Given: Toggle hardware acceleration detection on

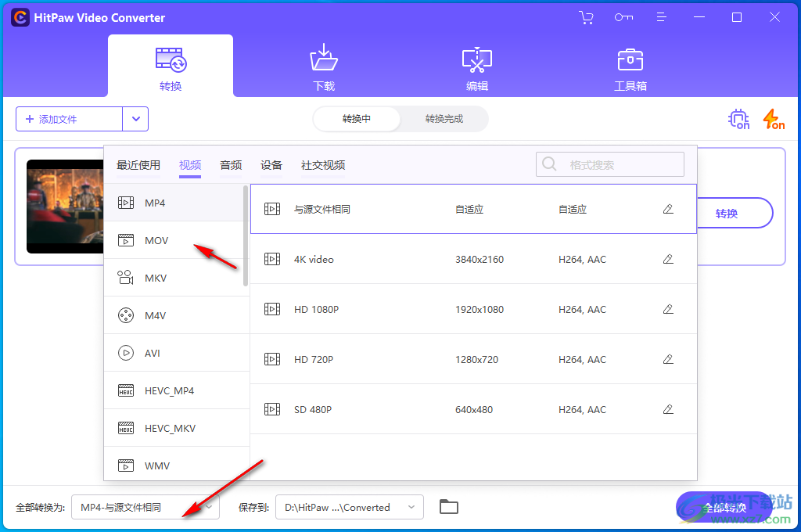Looking at the screenshot, I should pyautogui.click(x=738, y=119).
